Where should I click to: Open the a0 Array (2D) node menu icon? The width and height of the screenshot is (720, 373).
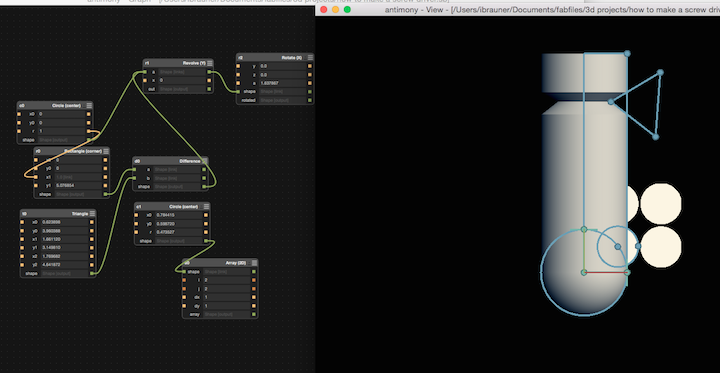click(254, 263)
